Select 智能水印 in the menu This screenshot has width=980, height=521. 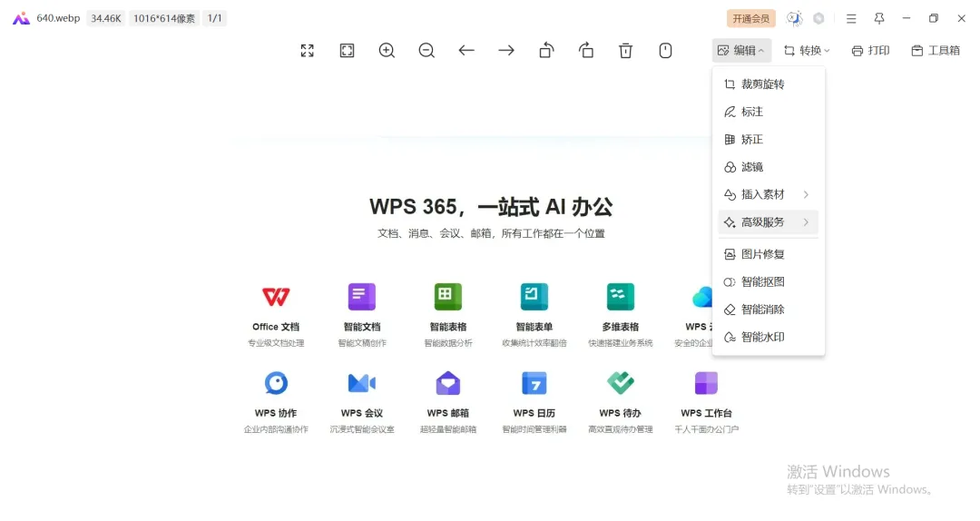coord(769,337)
